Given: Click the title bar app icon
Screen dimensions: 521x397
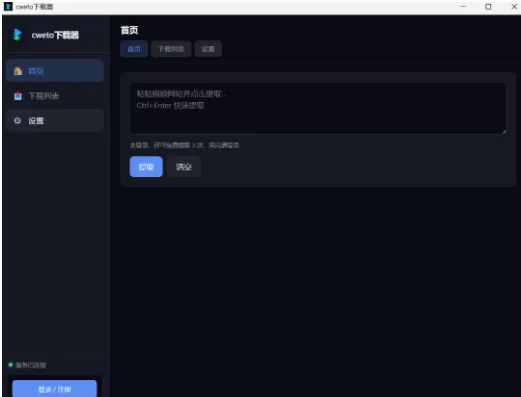Looking at the screenshot, I should click(x=8, y=6).
